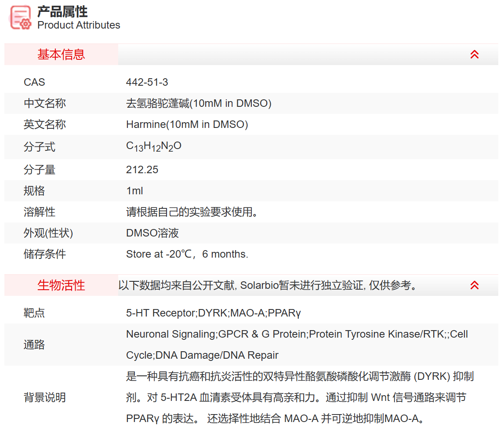Image resolution: width=504 pixels, height=433 pixels.
Task: Click the 外观(性状) value DMSO溶液
Action: [152, 233]
